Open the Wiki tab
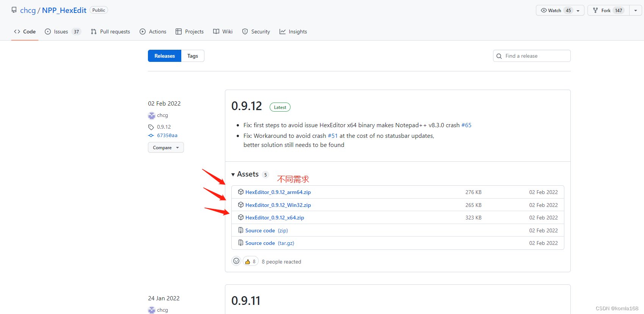Image resolution: width=644 pixels, height=314 pixels. (223, 32)
